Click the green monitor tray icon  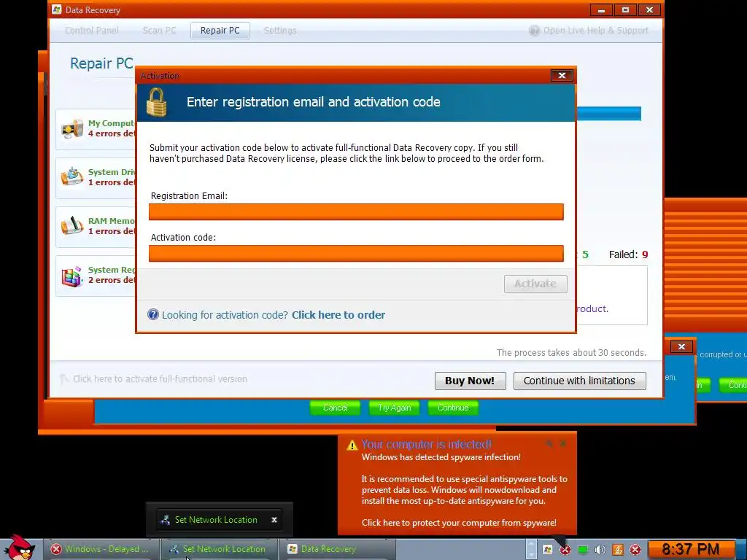tap(583, 550)
